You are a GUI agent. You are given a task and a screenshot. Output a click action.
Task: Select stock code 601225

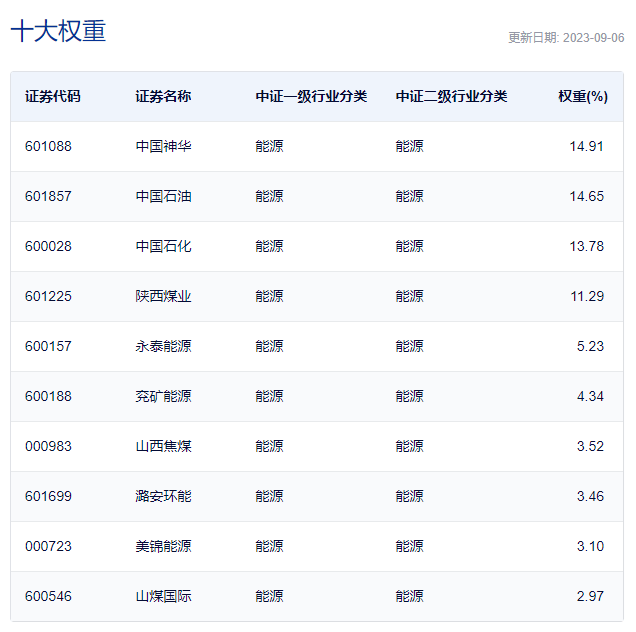point(48,296)
